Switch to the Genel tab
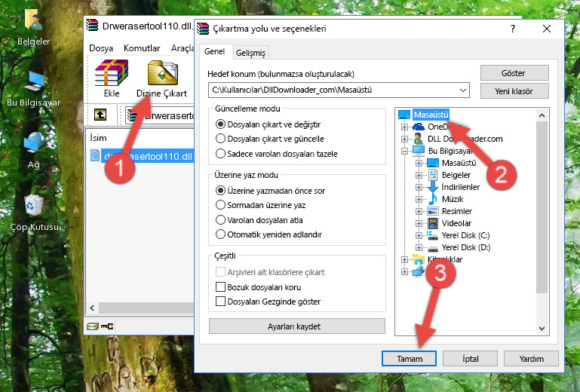This screenshot has width=580, height=392. coord(214,51)
